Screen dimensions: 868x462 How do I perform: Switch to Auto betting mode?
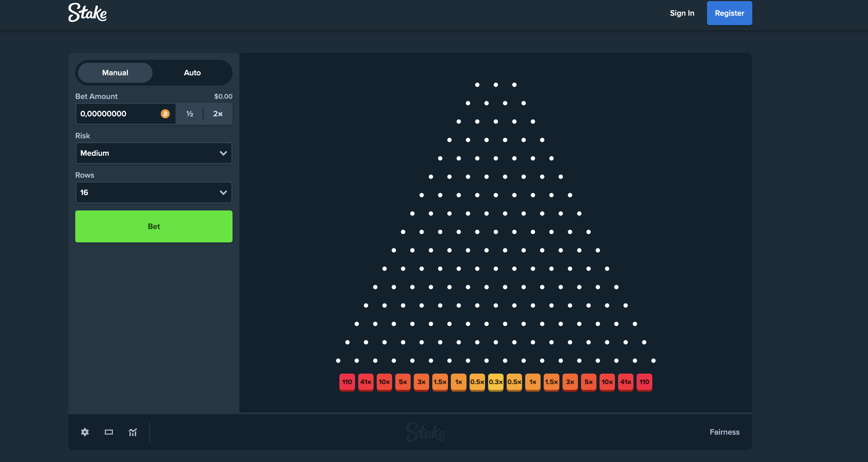(192, 73)
